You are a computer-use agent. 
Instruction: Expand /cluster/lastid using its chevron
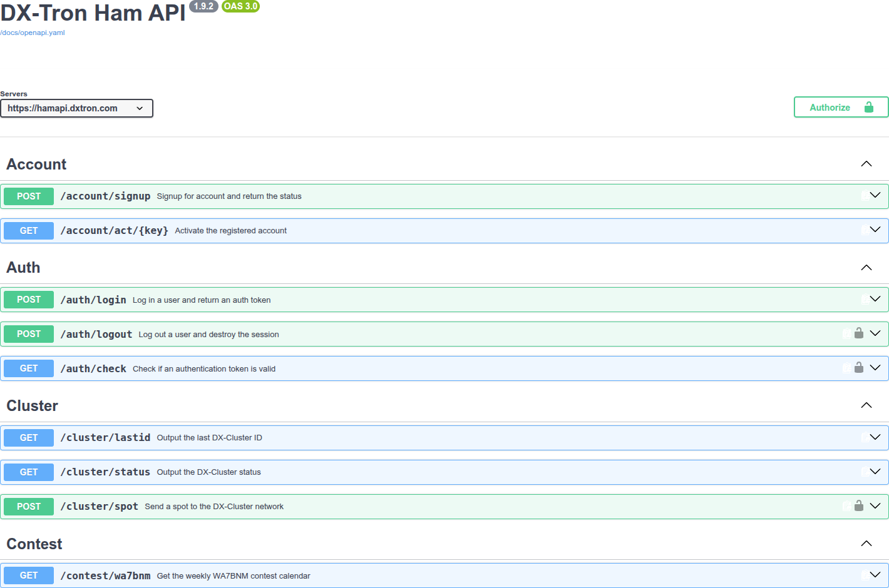tap(875, 437)
